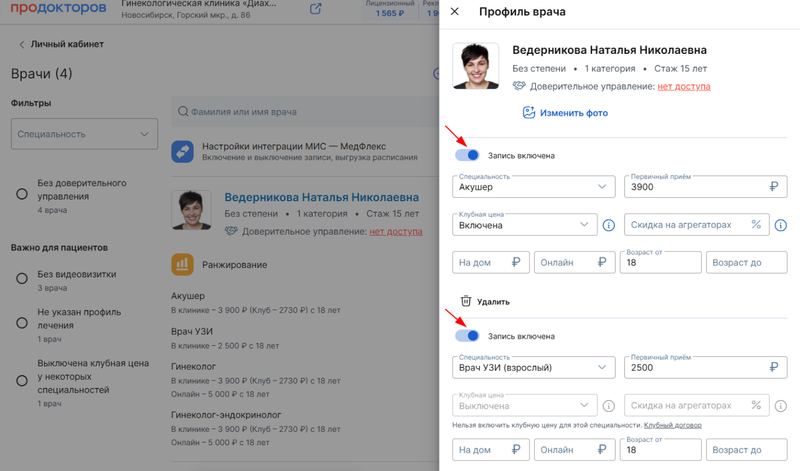
Task: Open specialty dropdown showing Акушер
Action: 534,187
